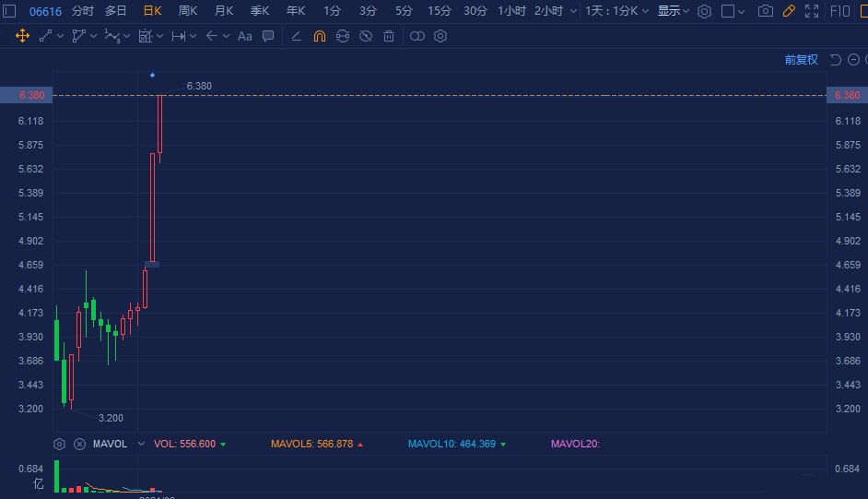Take a chart screenshot with camera icon
Screen dimensions: 868x499
(x=765, y=11)
